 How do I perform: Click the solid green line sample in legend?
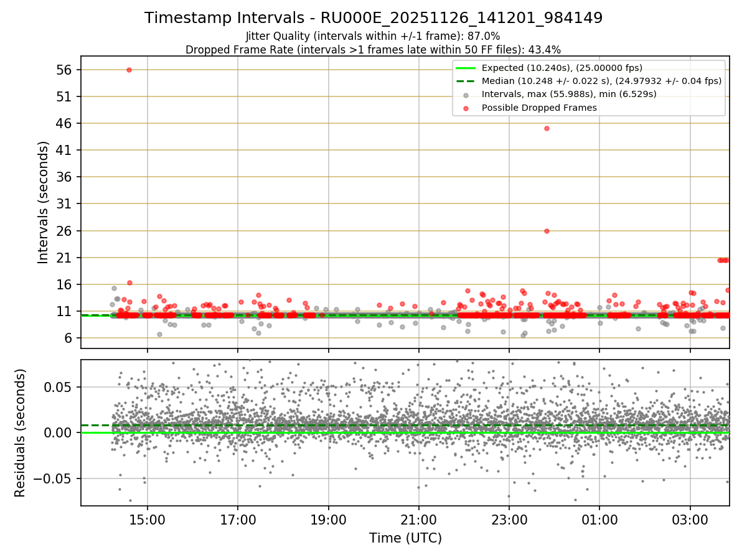tap(466, 68)
